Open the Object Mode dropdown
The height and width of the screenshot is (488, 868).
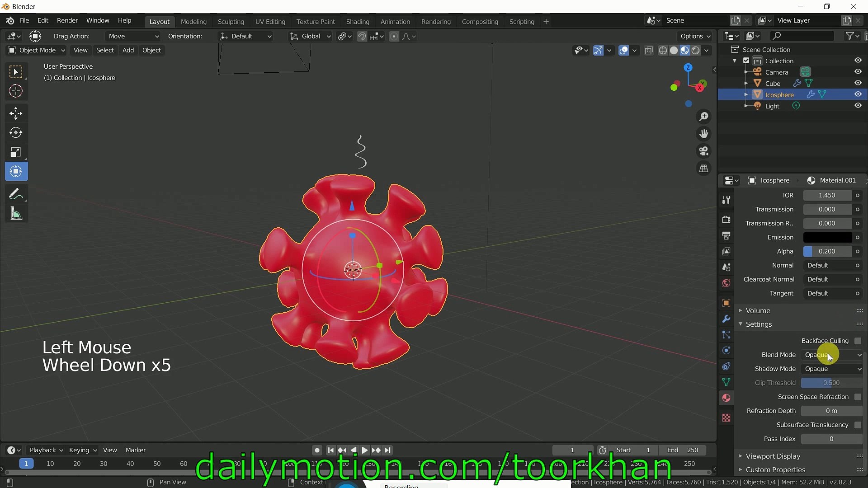37,50
